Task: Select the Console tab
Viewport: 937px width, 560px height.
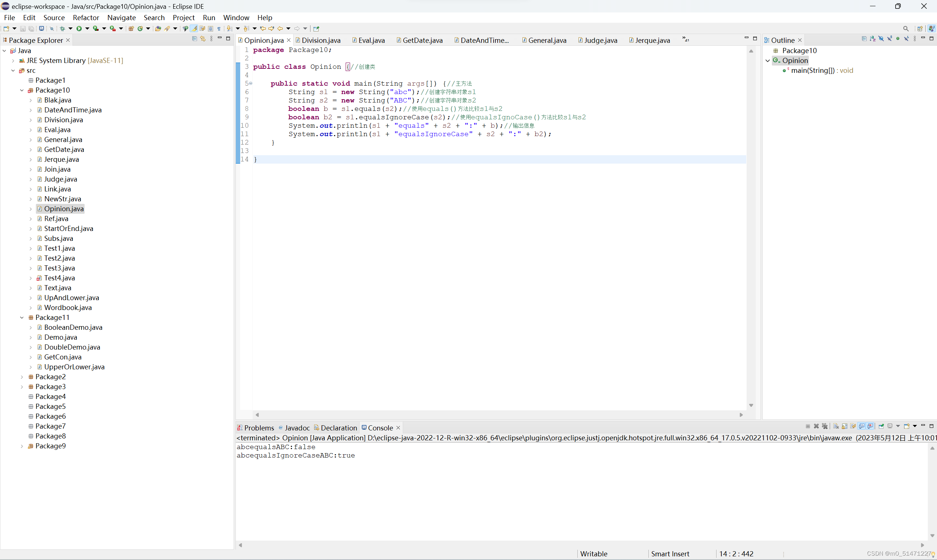Action: [x=381, y=428]
